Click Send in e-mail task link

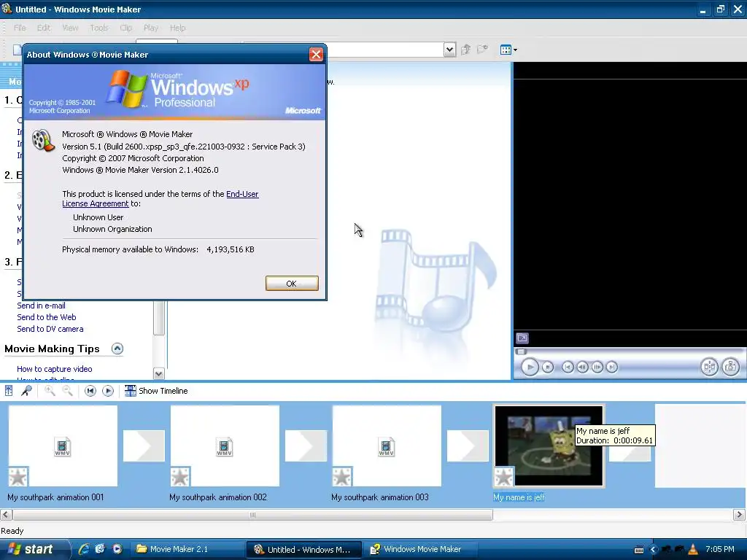coord(41,306)
